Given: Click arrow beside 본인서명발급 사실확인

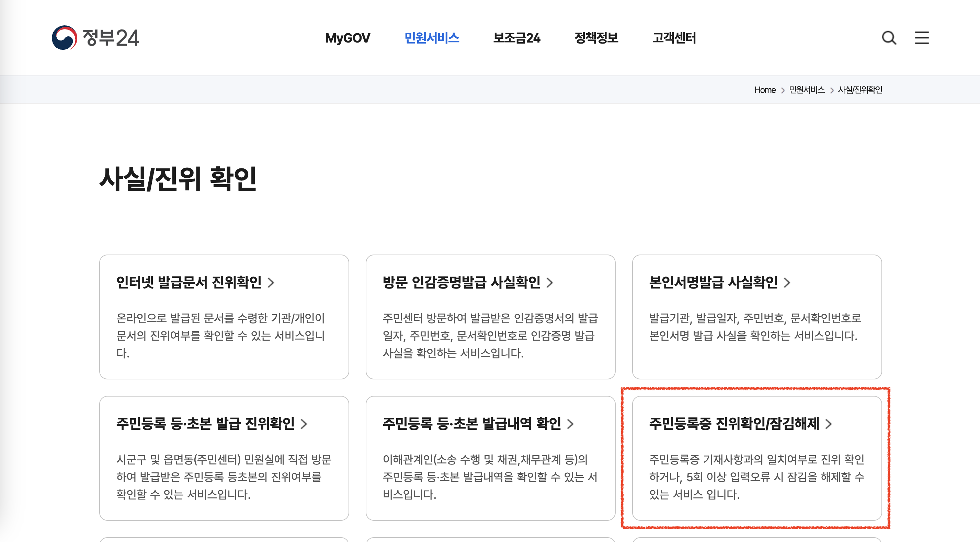Looking at the screenshot, I should (x=787, y=282).
